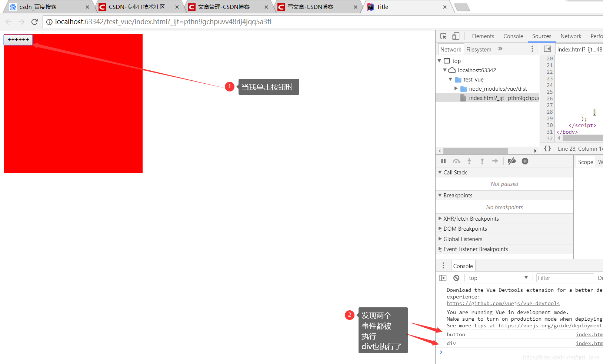
Task: Switch to the Network panel tab
Action: pyautogui.click(x=571, y=36)
